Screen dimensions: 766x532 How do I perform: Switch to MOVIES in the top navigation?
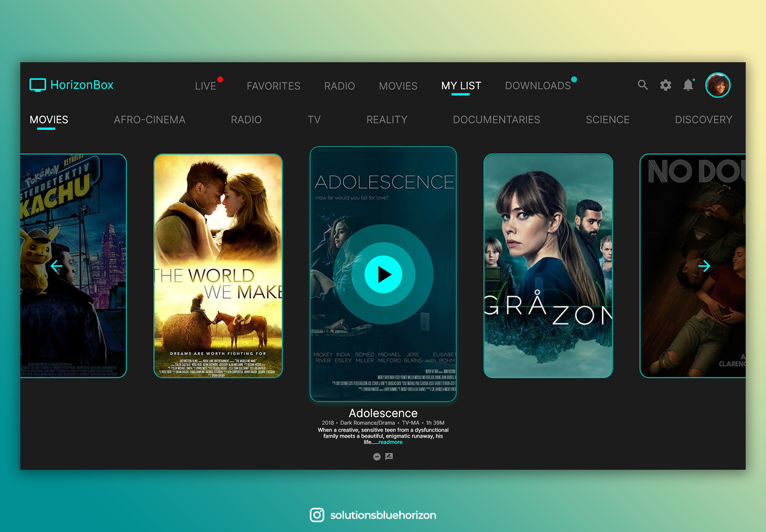[398, 86]
